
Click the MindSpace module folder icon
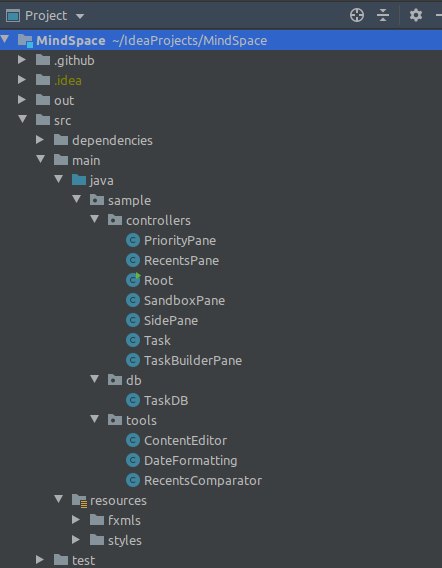[x=25, y=40]
